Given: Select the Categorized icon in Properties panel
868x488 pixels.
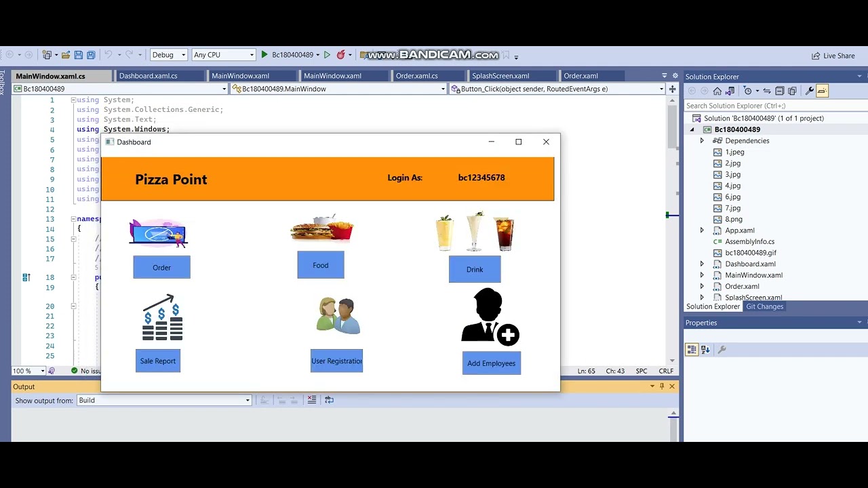Looking at the screenshot, I should click(x=692, y=350).
